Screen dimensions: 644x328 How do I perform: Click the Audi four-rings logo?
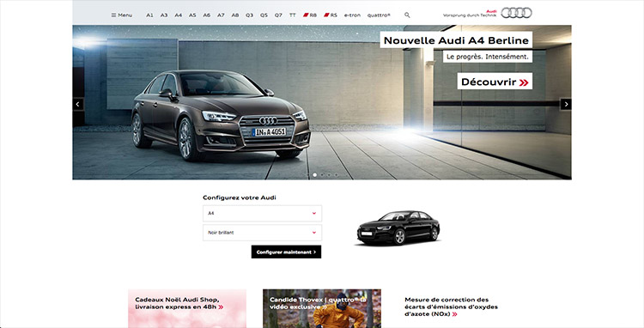click(516, 13)
